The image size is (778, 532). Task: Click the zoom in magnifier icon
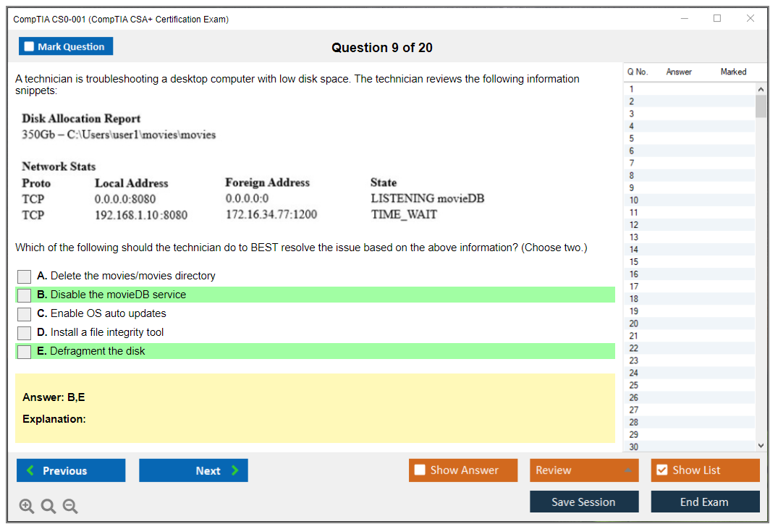pos(27,507)
